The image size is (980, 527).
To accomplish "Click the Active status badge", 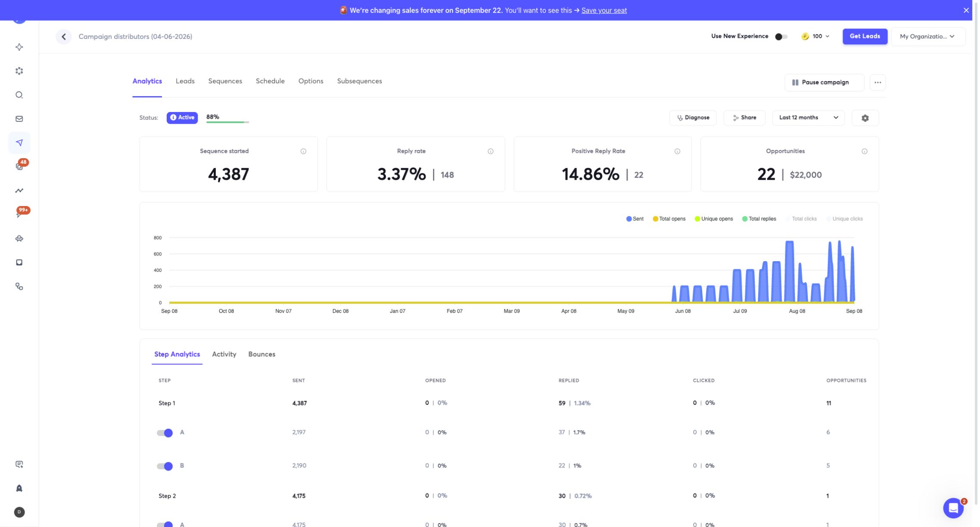I will click(x=182, y=118).
